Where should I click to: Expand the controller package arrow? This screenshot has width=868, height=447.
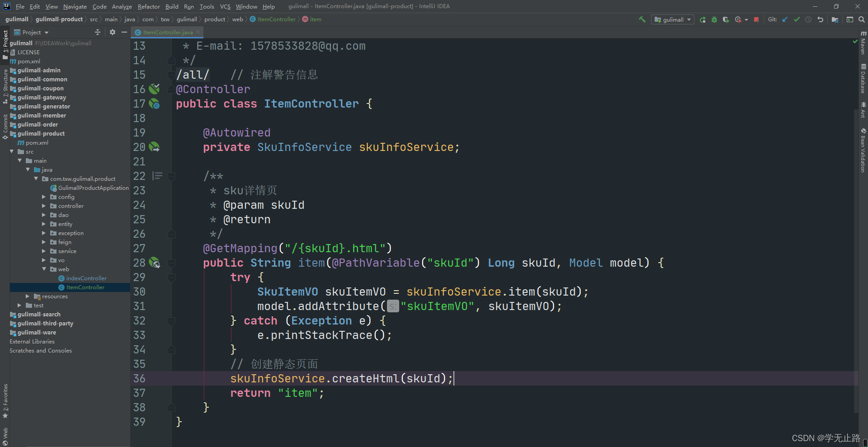[x=44, y=206]
